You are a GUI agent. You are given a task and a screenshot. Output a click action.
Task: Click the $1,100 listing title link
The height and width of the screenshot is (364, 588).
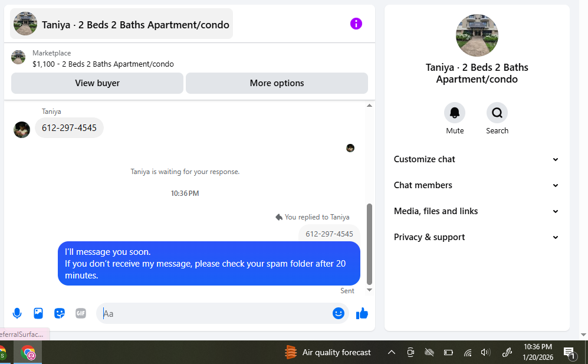point(103,64)
